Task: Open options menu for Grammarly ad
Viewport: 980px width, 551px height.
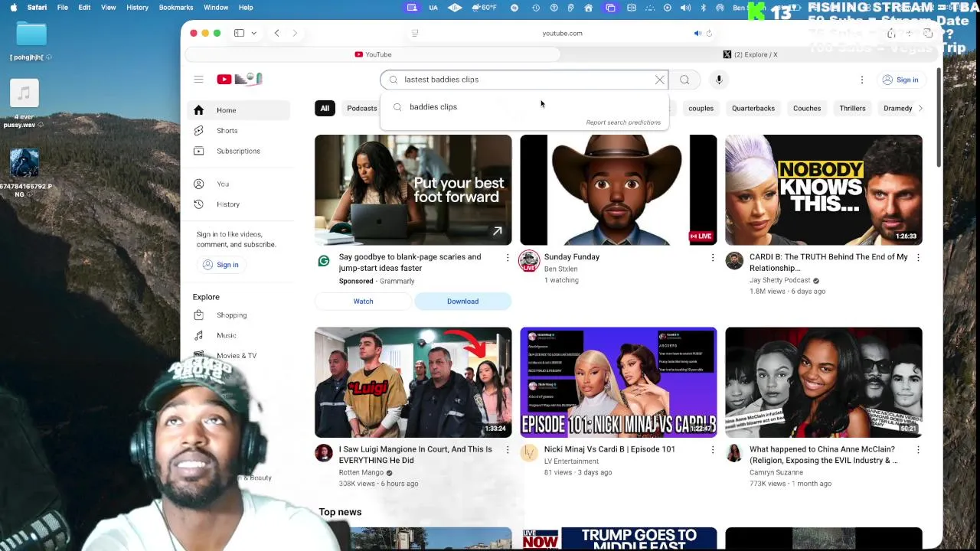Action: point(507,258)
